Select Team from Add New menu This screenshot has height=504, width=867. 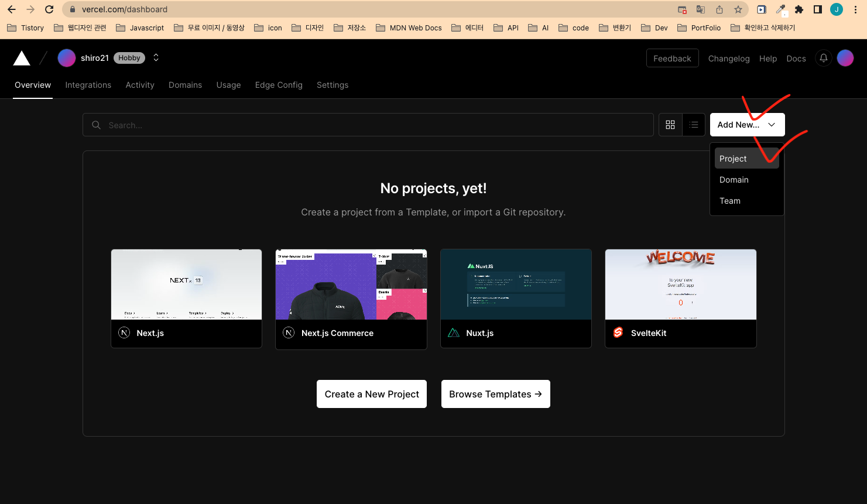pyautogui.click(x=747, y=201)
